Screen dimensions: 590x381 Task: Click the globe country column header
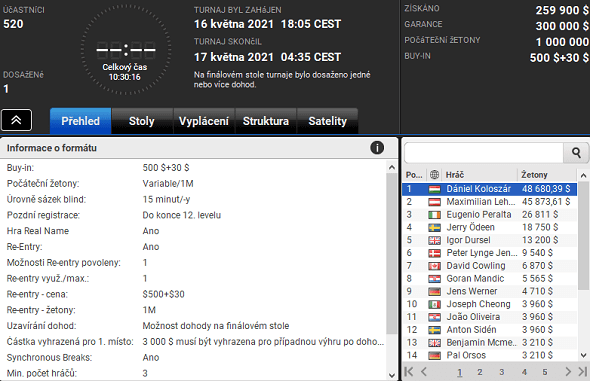pos(434,175)
